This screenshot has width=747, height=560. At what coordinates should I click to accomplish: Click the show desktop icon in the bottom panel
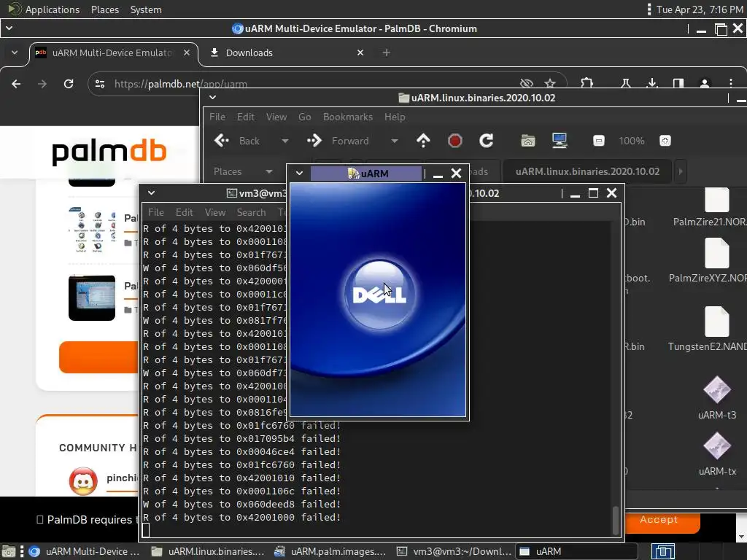(9, 551)
